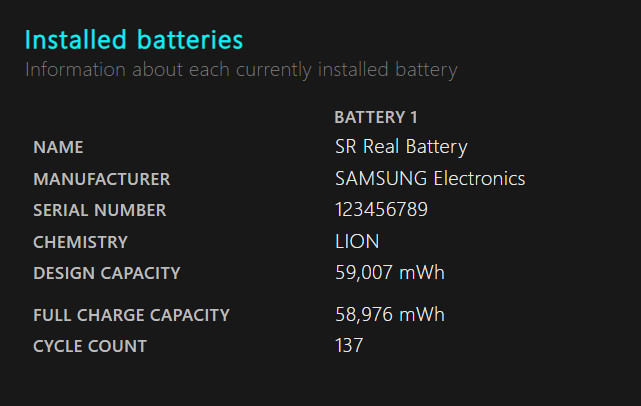This screenshot has height=406, width=641.
Task: Click the CHEMISTRY row label
Action: pyautogui.click(x=80, y=242)
